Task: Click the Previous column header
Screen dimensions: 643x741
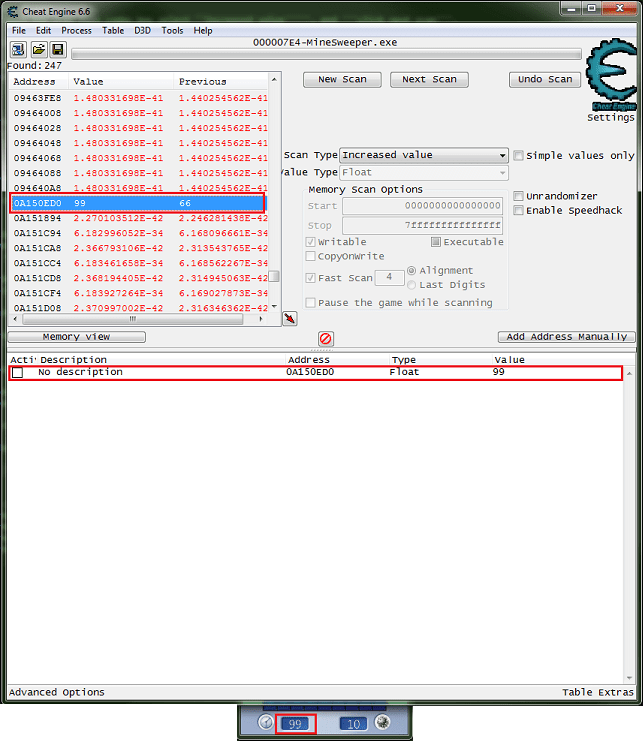Action: (x=221, y=82)
